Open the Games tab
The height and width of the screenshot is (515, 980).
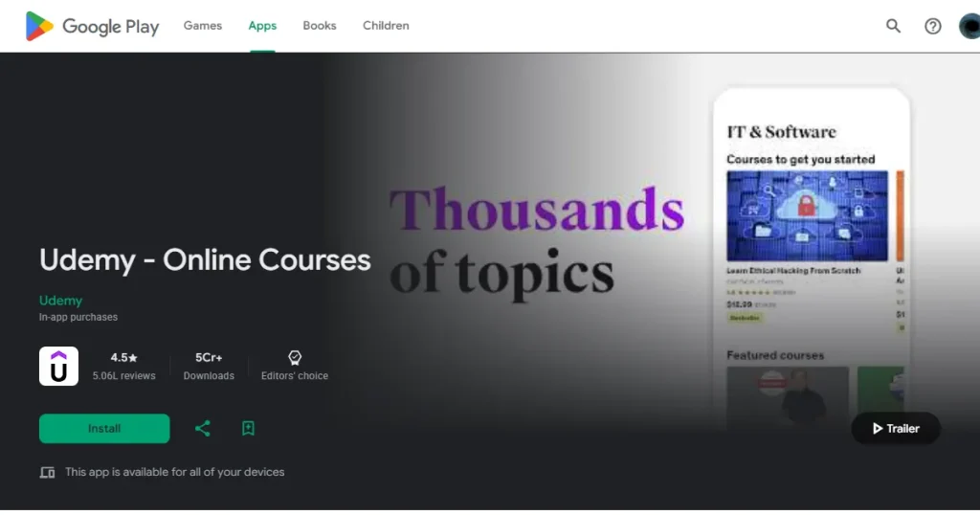[203, 26]
